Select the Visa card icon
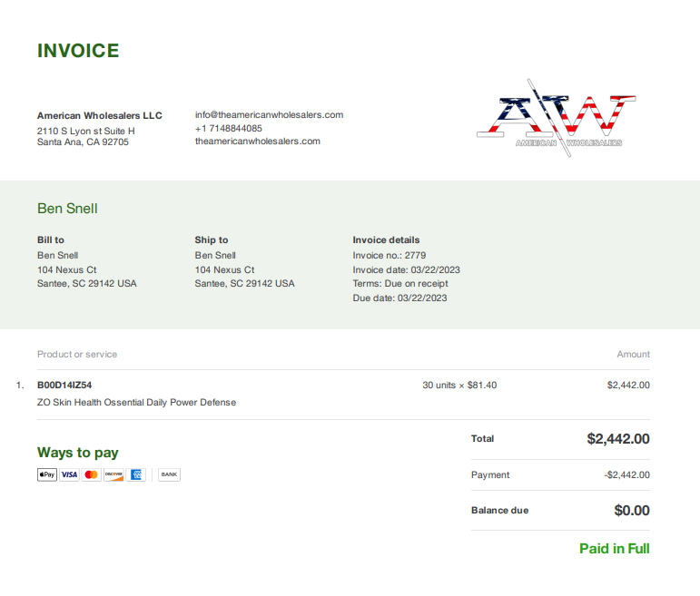 pos(69,474)
